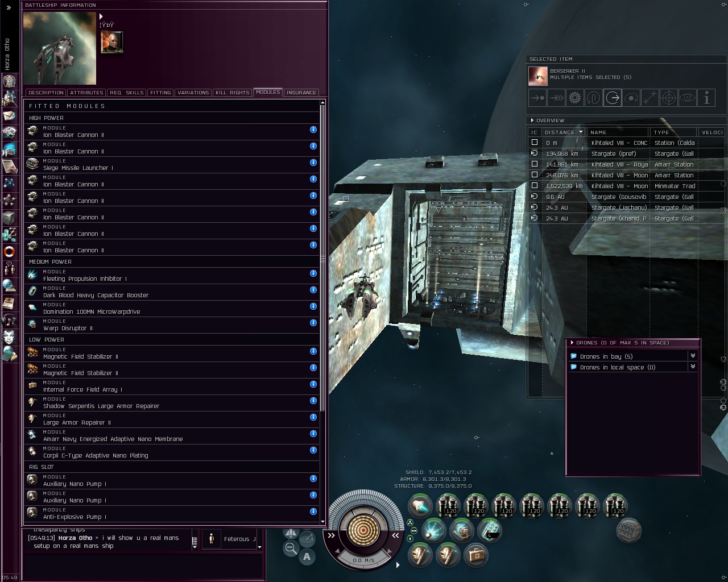Click the Corpii C-Type Adaptive Nano Plating row
The width and height of the screenshot is (728, 582).
[172, 452]
